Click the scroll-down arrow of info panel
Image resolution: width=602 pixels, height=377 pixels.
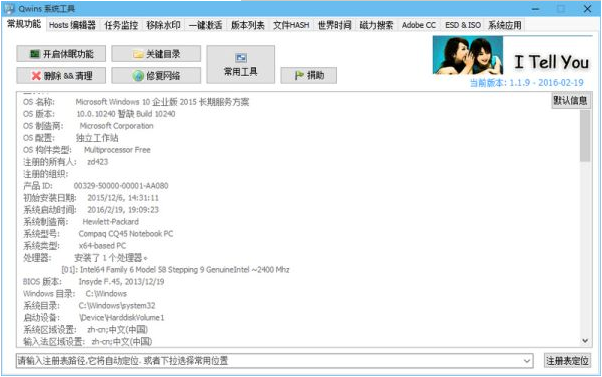pyautogui.click(x=585, y=341)
